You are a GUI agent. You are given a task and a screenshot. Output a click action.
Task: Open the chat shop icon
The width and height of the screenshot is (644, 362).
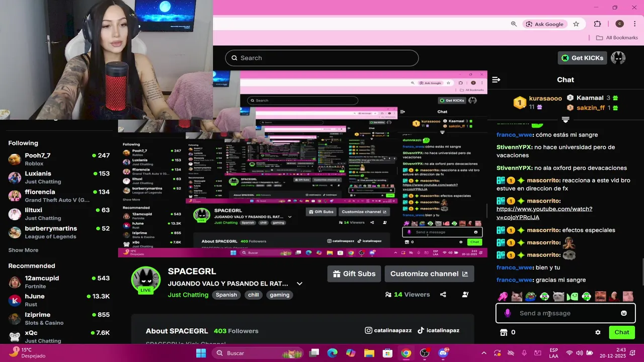click(504, 332)
